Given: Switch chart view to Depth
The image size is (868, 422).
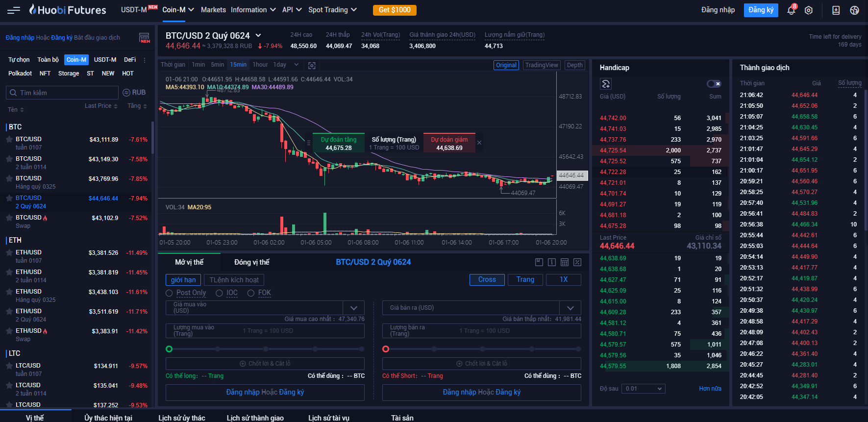Looking at the screenshot, I should tap(575, 65).
